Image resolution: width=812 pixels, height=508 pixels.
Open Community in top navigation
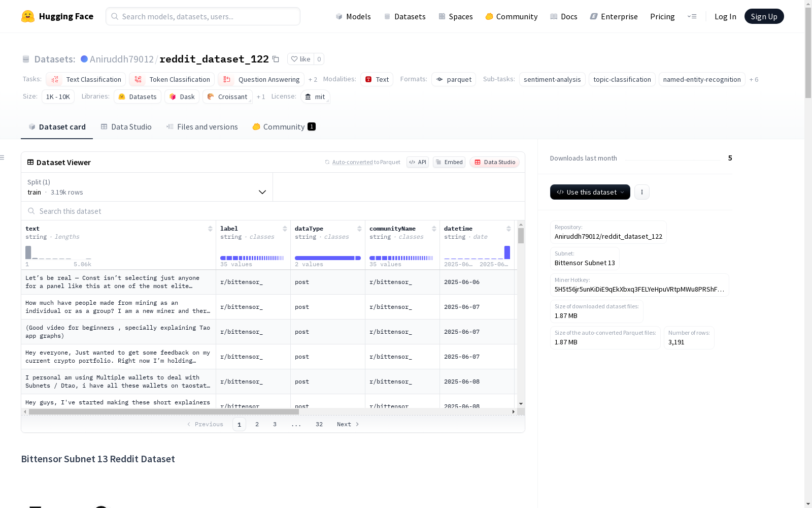pyautogui.click(x=511, y=16)
